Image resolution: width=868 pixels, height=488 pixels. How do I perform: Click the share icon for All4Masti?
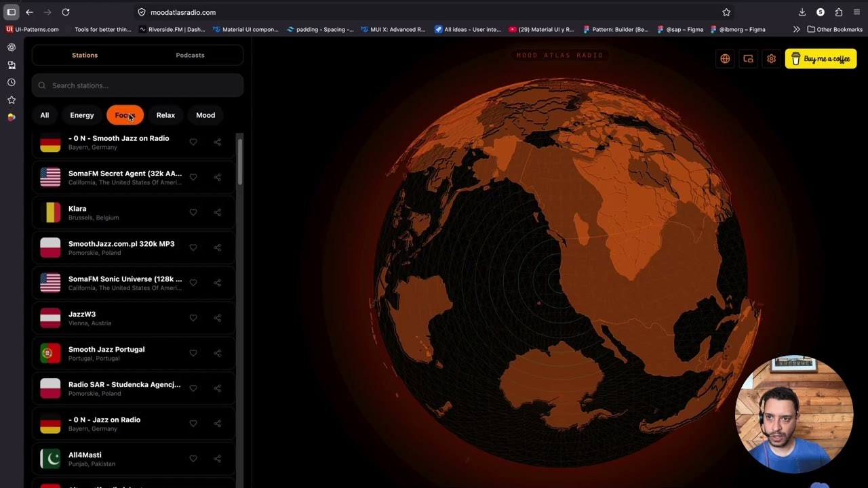pyautogui.click(x=218, y=459)
